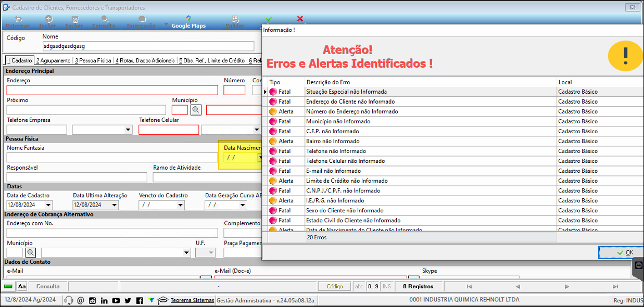The image size is (644, 307).
Task: Click the LinkedIn icon in status bar
Action: coord(104,300)
